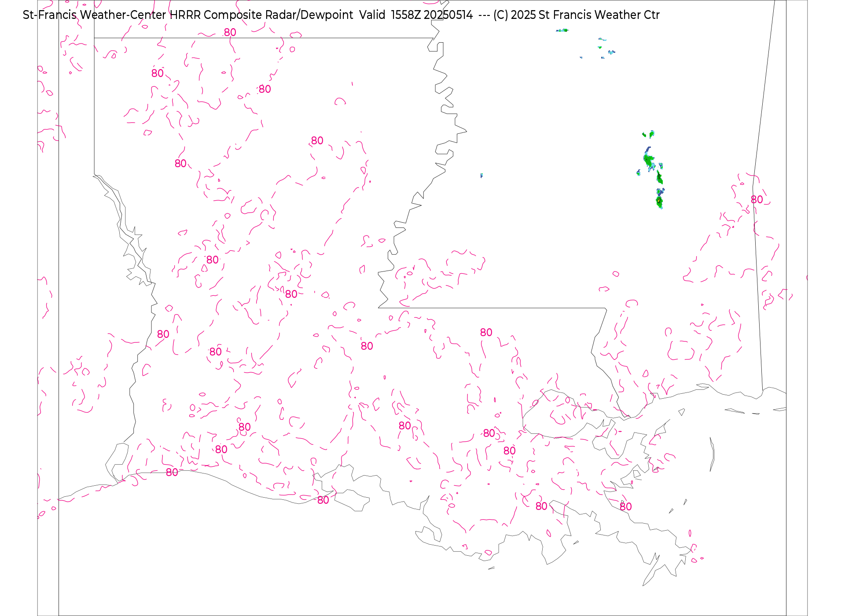Click the largest green radar echo cluster
Screen dimensions: 845x616
(x=650, y=160)
